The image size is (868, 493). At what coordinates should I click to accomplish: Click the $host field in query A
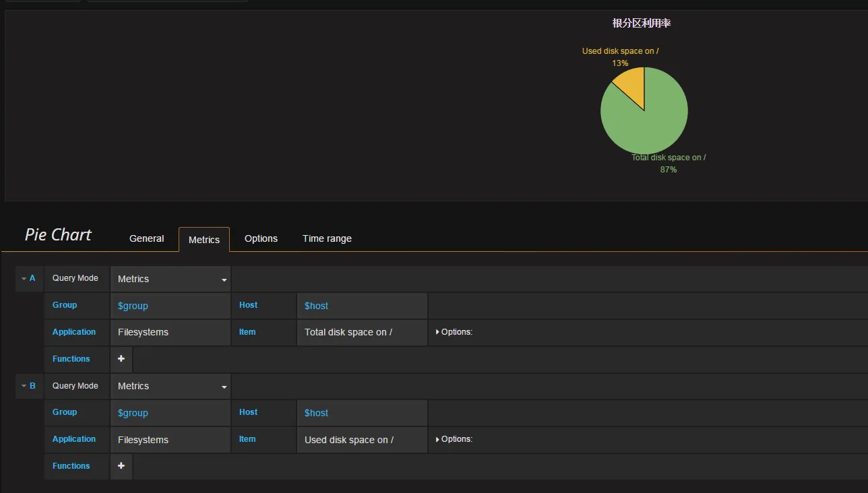click(x=362, y=306)
